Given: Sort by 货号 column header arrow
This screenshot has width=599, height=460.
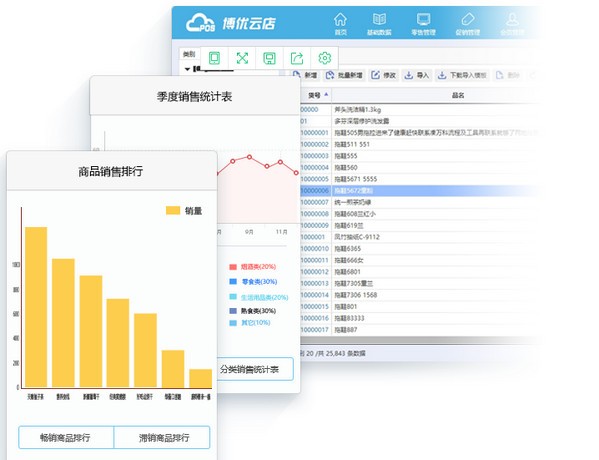Looking at the screenshot, I should [326, 94].
